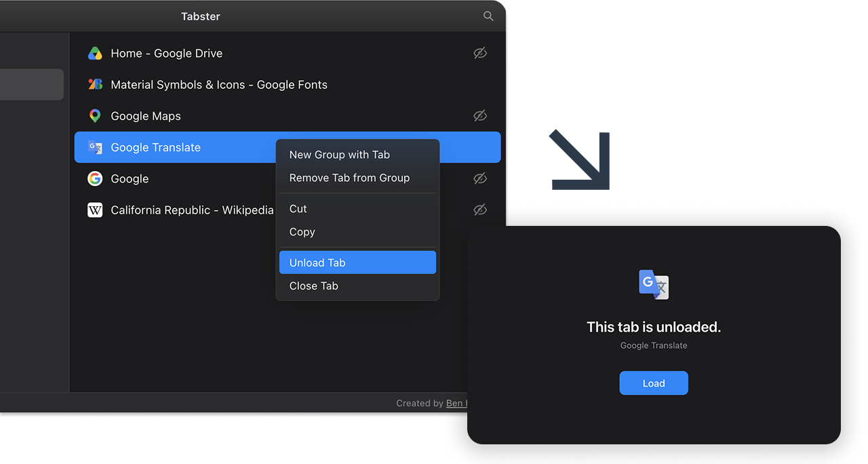
Task: Open the Ben link in the footer
Action: 455,403
